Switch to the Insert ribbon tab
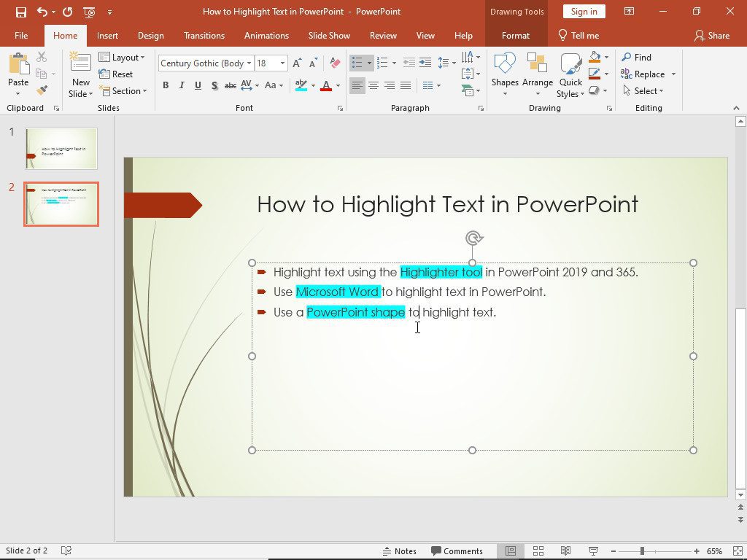The height and width of the screenshot is (560, 747). pyautogui.click(x=107, y=35)
